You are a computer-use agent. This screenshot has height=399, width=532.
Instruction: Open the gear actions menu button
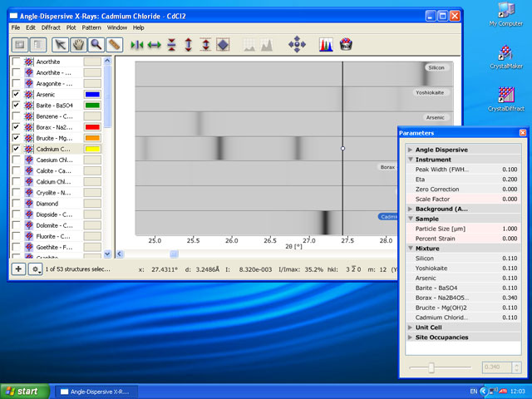click(35, 269)
